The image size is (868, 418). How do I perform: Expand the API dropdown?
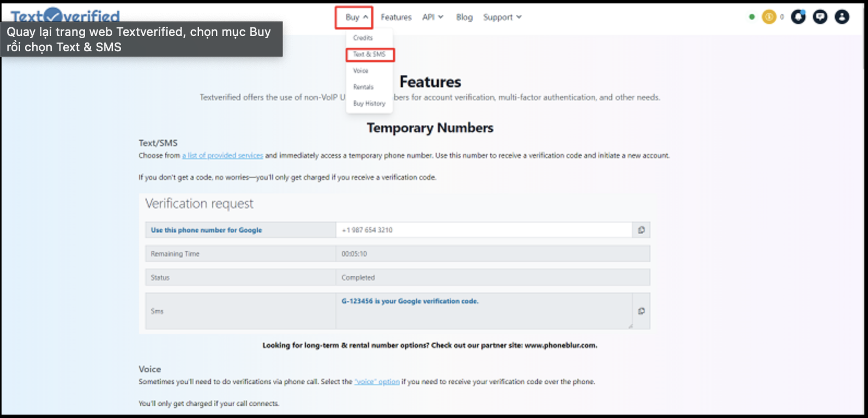[432, 17]
